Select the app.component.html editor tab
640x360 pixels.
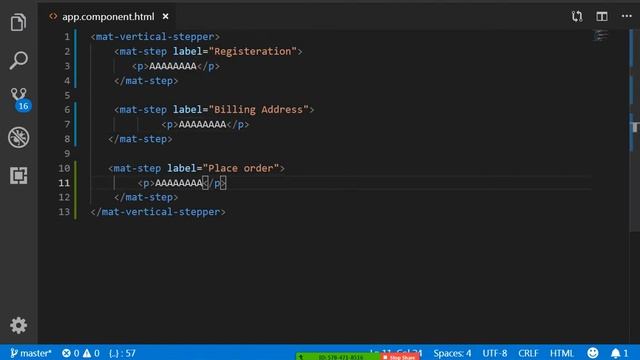click(x=107, y=16)
